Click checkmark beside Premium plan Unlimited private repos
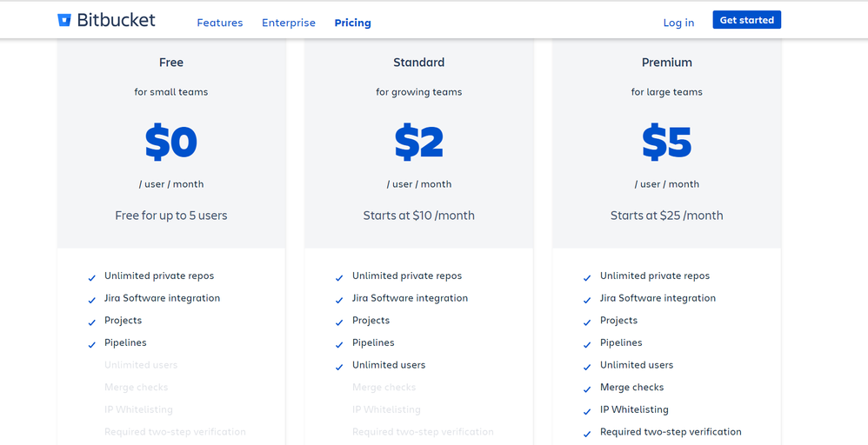Screen dimensions: 868x445 (x=587, y=278)
